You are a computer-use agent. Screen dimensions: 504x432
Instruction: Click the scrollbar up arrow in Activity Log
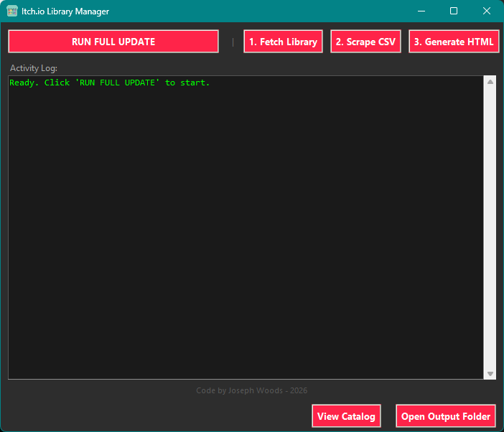point(490,82)
